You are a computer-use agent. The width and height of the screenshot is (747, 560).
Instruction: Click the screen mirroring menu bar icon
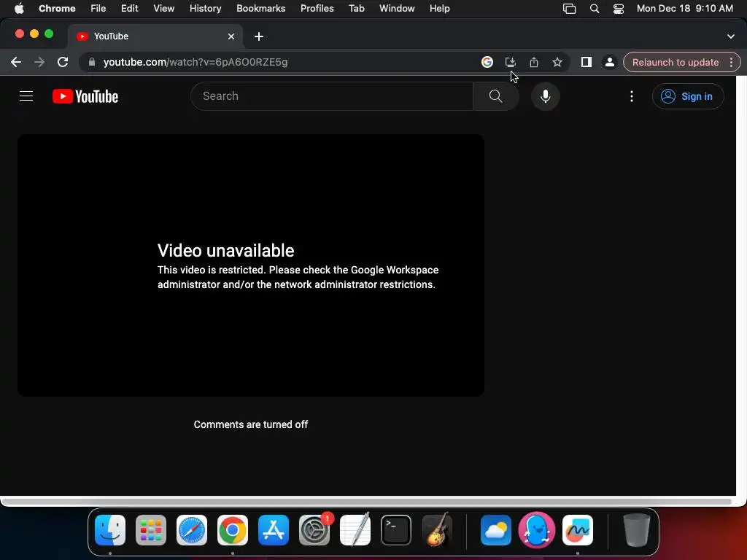569,8
